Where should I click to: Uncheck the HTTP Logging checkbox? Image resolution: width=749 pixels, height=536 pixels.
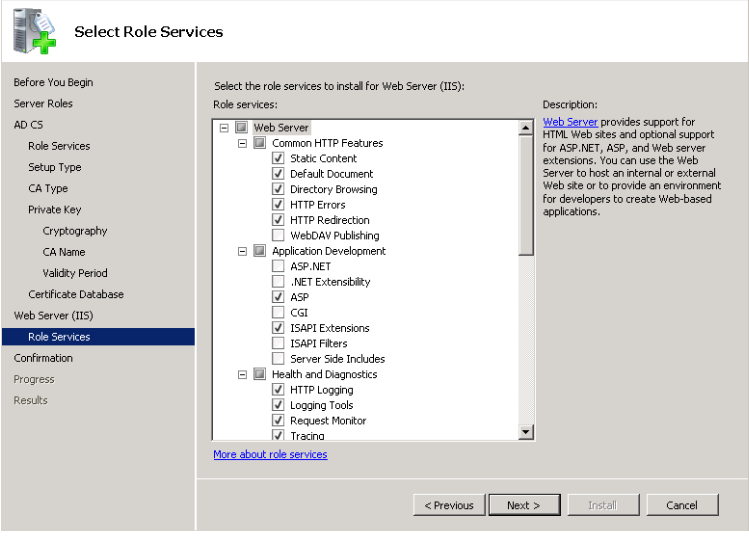click(278, 389)
